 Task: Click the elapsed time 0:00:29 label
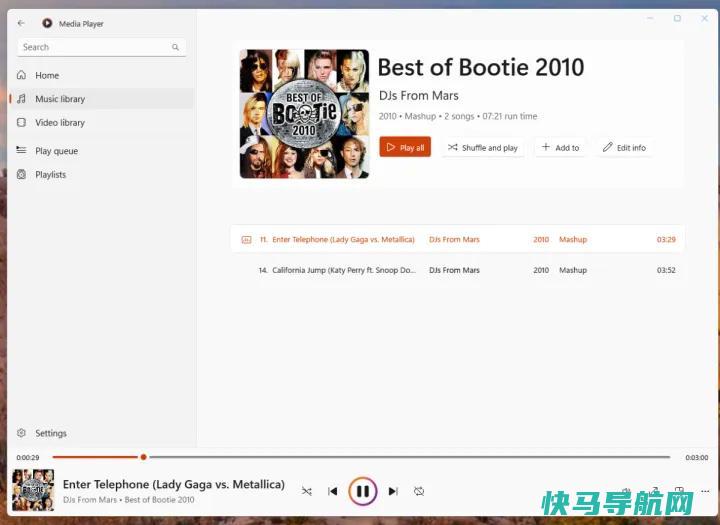pyautogui.click(x=28, y=457)
